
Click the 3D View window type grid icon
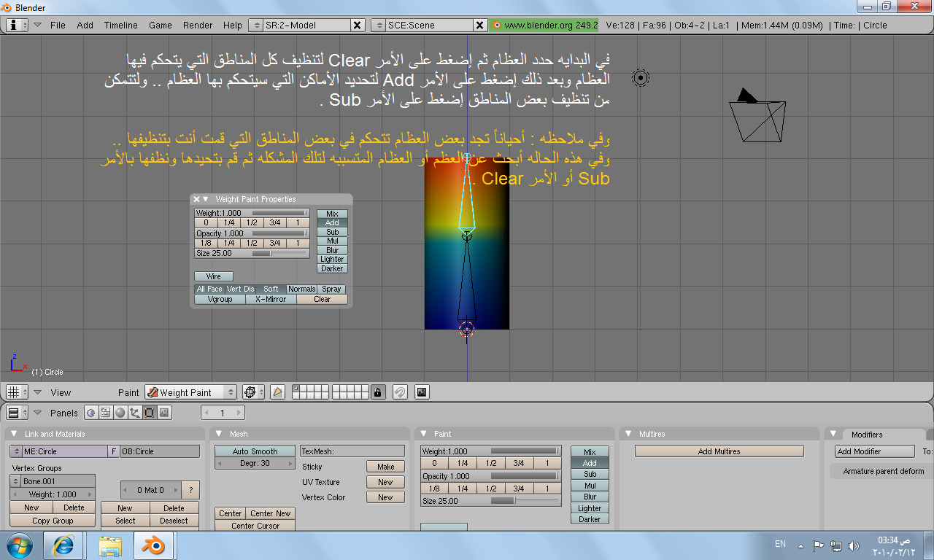(18, 392)
